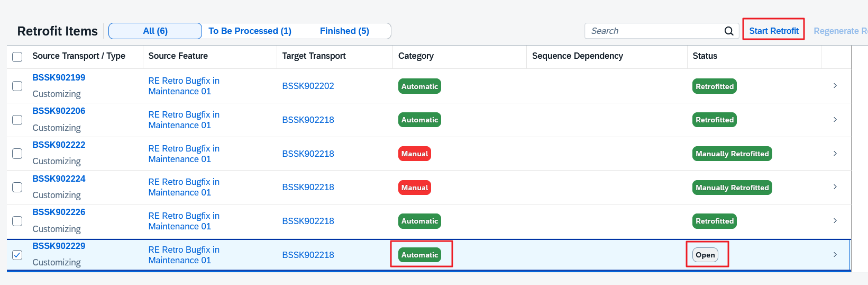Click the Search input field
The height and width of the screenshot is (285, 868).
[x=653, y=31]
